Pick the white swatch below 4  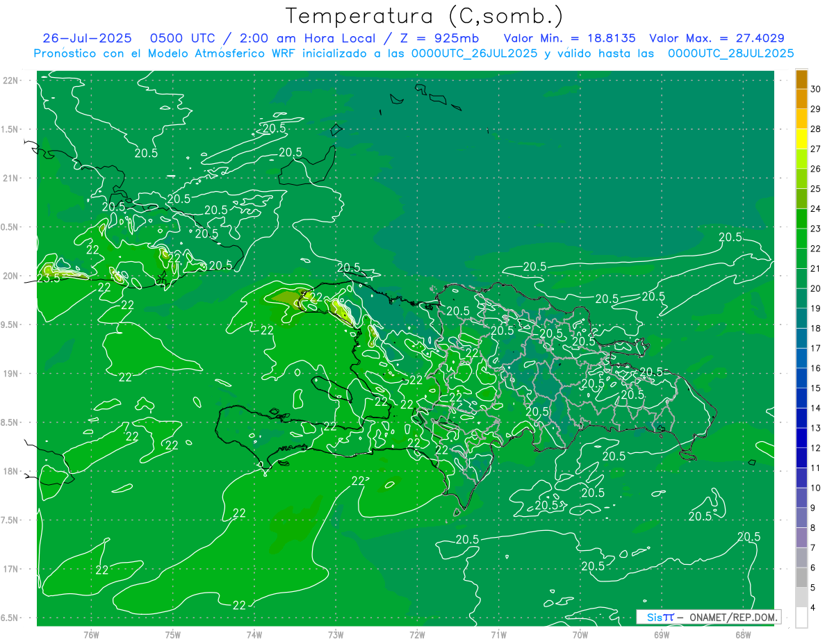coord(801,618)
